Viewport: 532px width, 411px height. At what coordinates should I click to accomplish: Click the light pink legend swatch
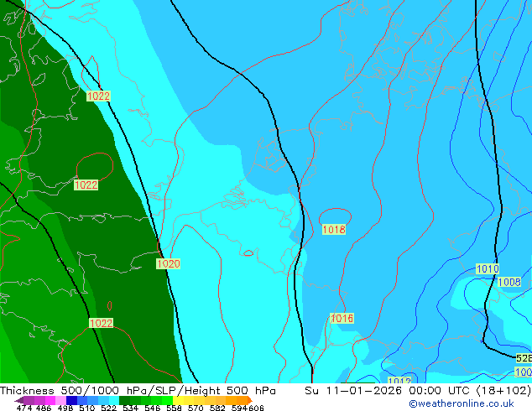(60, 400)
